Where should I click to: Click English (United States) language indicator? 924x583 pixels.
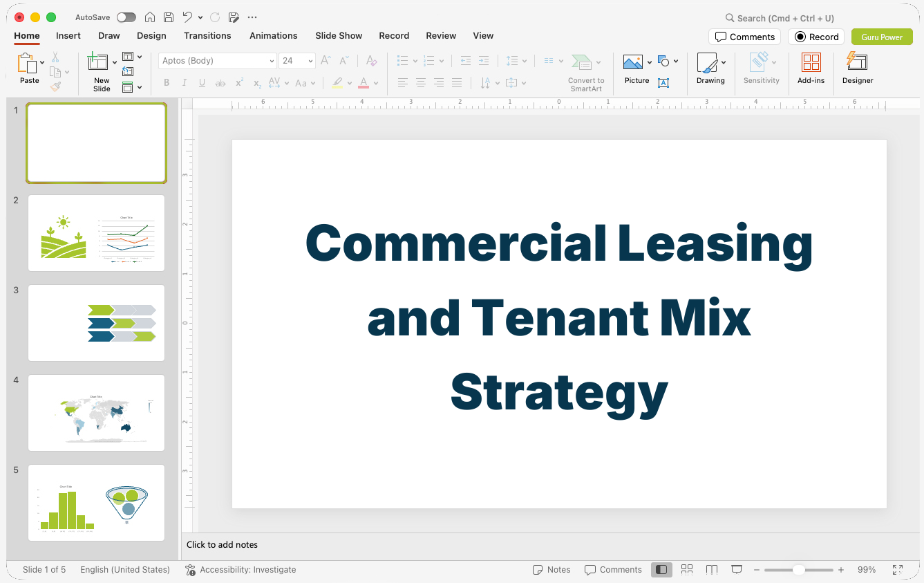pyautogui.click(x=125, y=570)
